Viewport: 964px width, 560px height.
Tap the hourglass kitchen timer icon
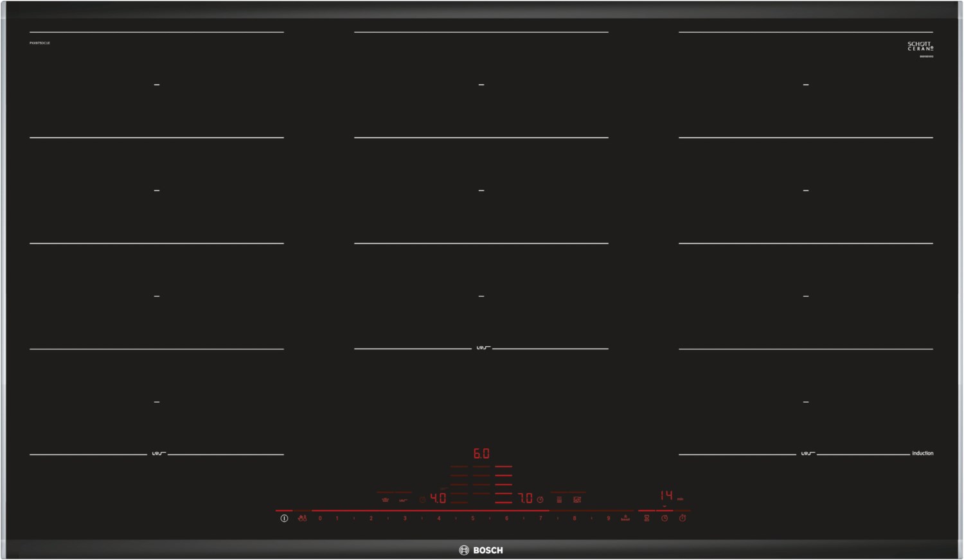[x=647, y=518]
